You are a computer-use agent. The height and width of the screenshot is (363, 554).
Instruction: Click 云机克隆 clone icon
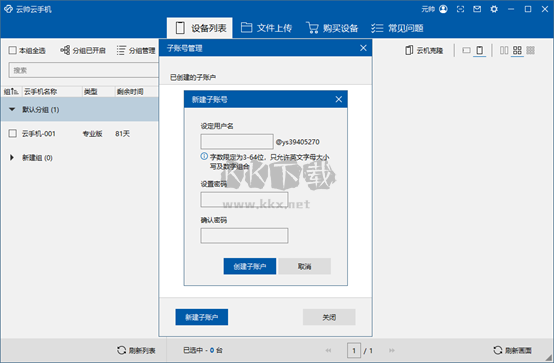coord(409,50)
